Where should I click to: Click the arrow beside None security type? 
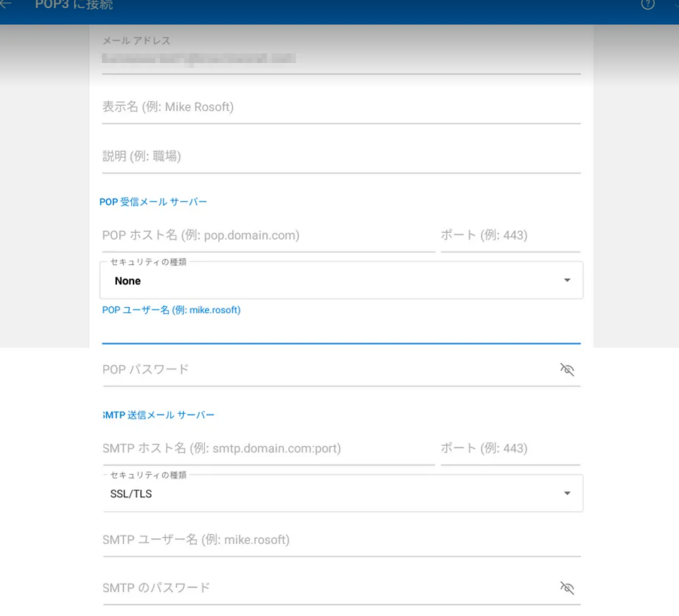pyautogui.click(x=567, y=280)
